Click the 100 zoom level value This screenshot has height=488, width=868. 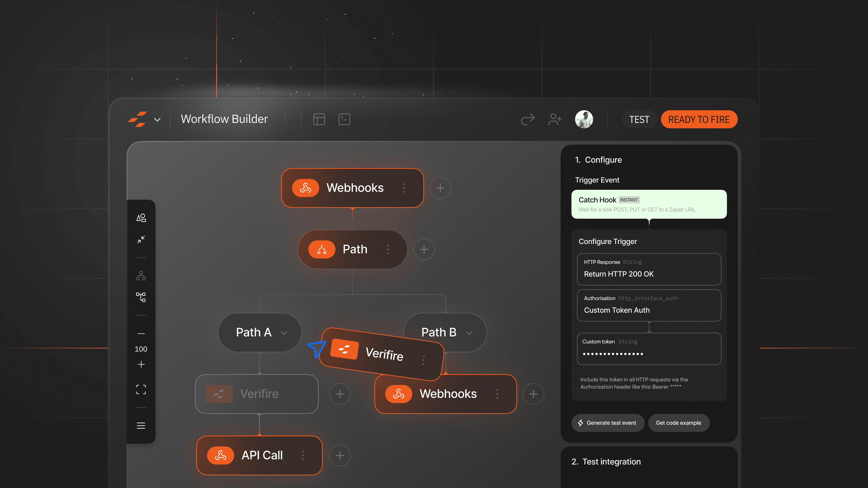[x=141, y=349]
